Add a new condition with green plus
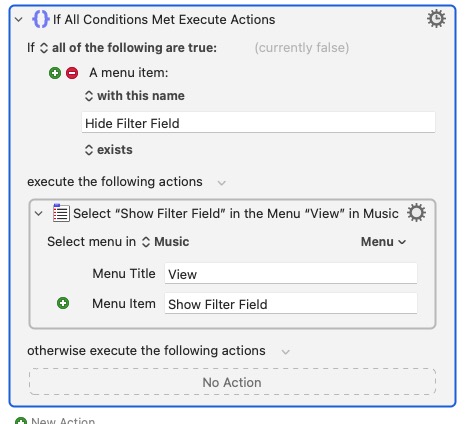467x424 pixels. click(x=55, y=73)
